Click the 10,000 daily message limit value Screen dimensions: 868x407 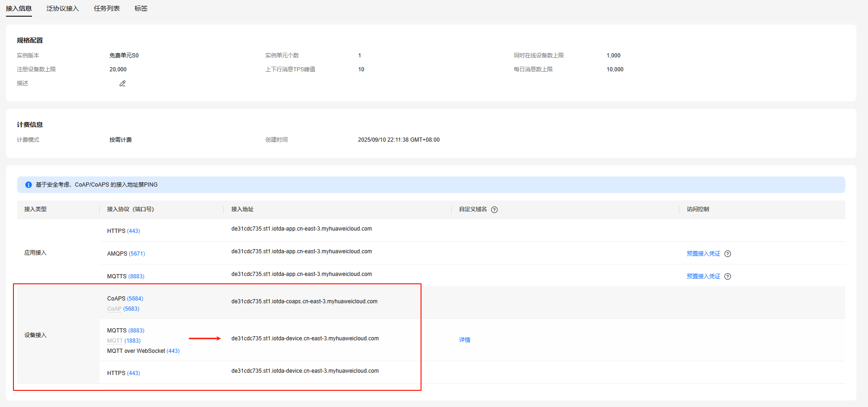[x=615, y=69]
